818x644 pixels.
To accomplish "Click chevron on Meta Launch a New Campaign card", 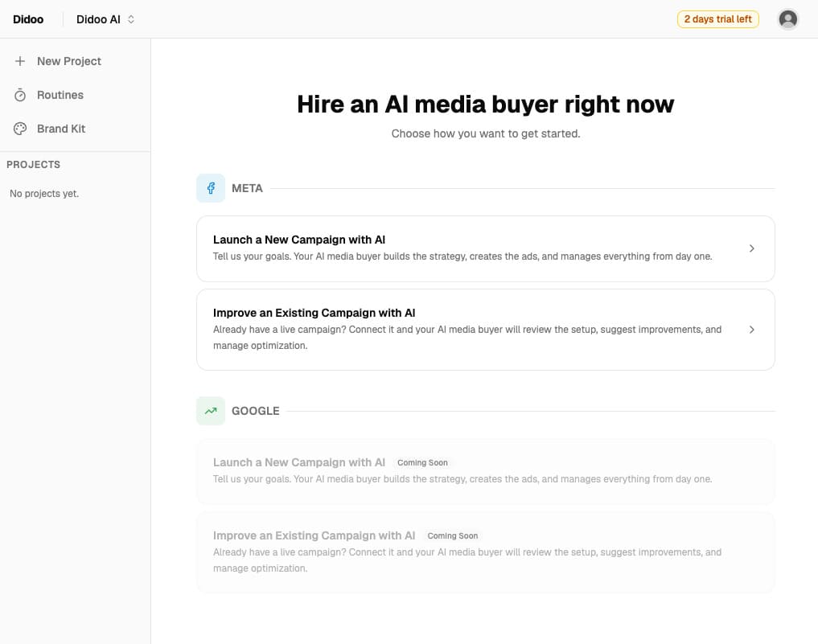I will click(x=752, y=248).
